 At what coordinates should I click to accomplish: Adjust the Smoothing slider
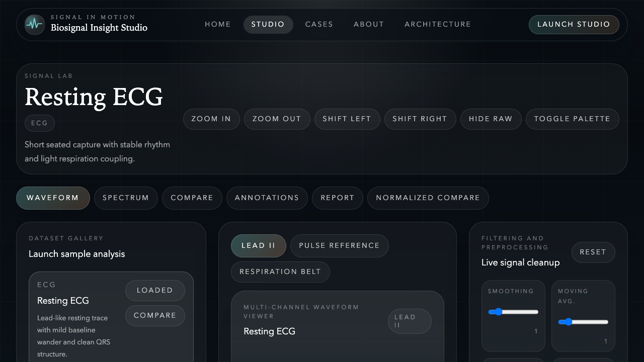pos(513,312)
